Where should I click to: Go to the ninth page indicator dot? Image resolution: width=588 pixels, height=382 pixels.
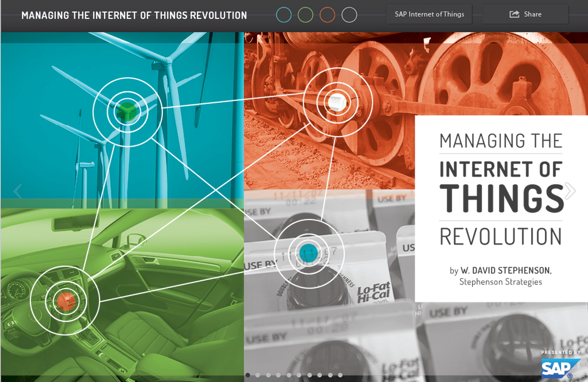[330, 375]
